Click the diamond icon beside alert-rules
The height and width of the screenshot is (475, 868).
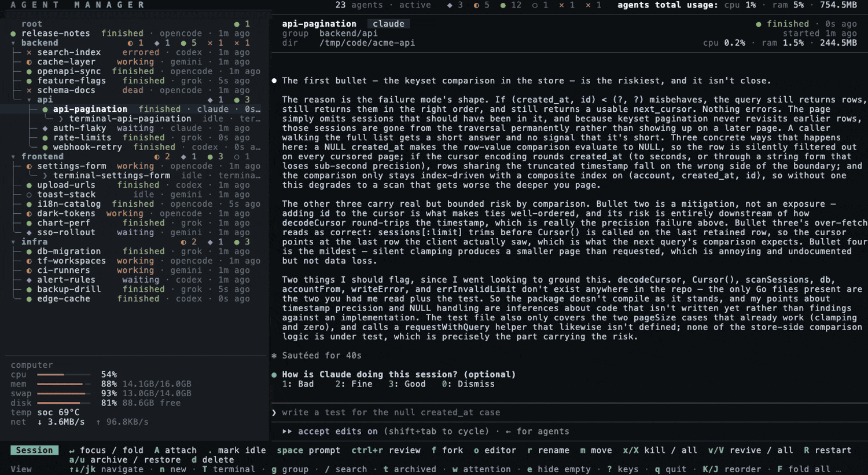(29, 280)
